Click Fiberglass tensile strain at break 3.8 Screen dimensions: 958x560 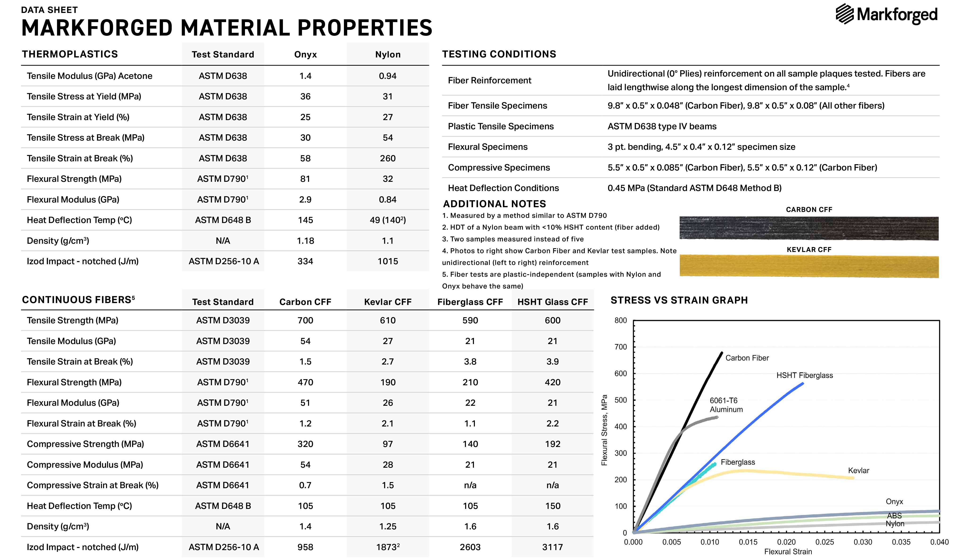point(470,361)
